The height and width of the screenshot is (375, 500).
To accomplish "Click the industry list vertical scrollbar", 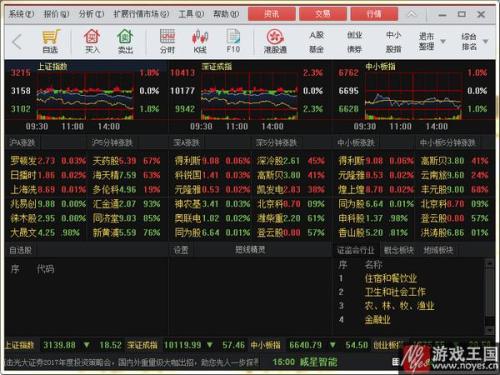I will pyautogui.click(x=489, y=297).
